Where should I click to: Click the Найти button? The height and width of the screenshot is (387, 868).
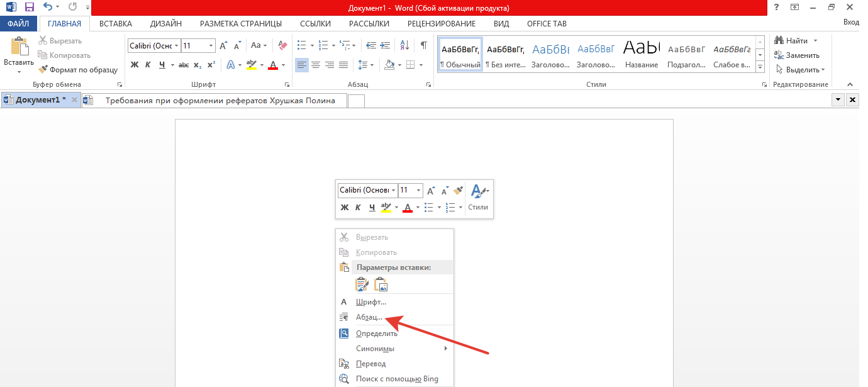tap(796, 41)
